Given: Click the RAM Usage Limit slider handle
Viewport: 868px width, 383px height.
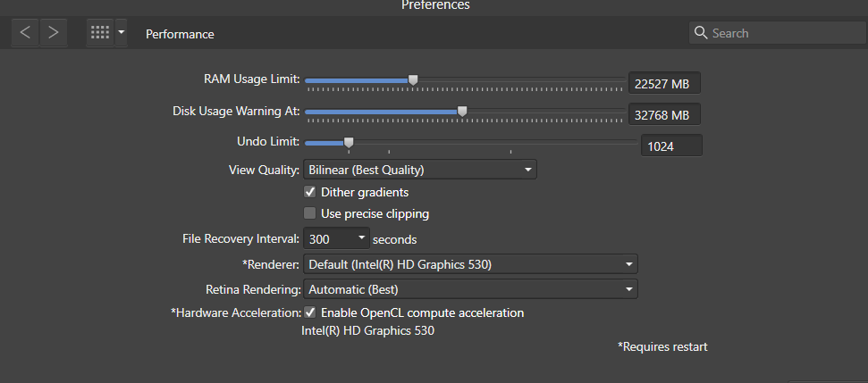Looking at the screenshot, I should pos(412,80).
